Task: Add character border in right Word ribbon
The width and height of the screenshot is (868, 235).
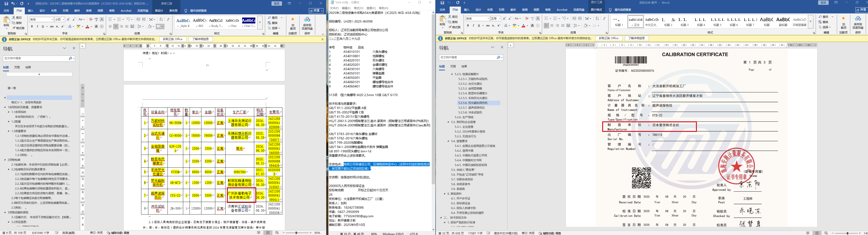Action: [538, 18]
